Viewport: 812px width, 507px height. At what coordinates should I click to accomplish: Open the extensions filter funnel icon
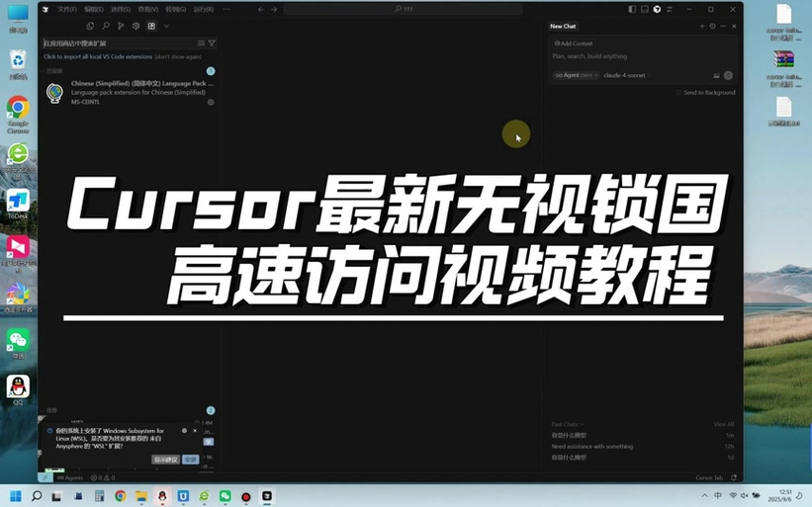(212, 42)
